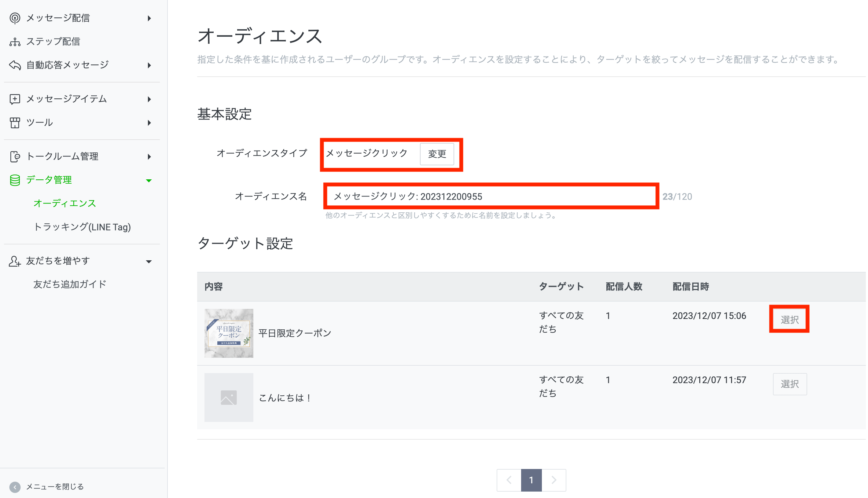Click the 平日限定クーポン thumbnail image
The image size is (868, 498).
click(x=229, y=333)
